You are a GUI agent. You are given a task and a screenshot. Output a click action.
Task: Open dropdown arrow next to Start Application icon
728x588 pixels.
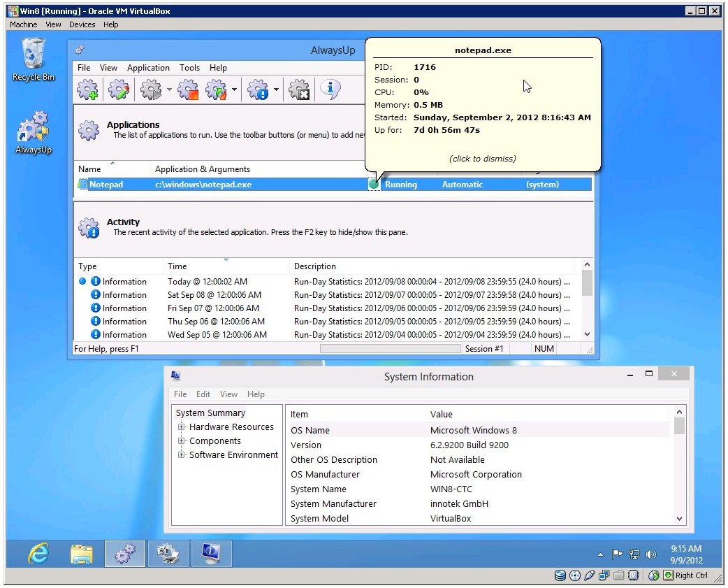coord(169,89)
